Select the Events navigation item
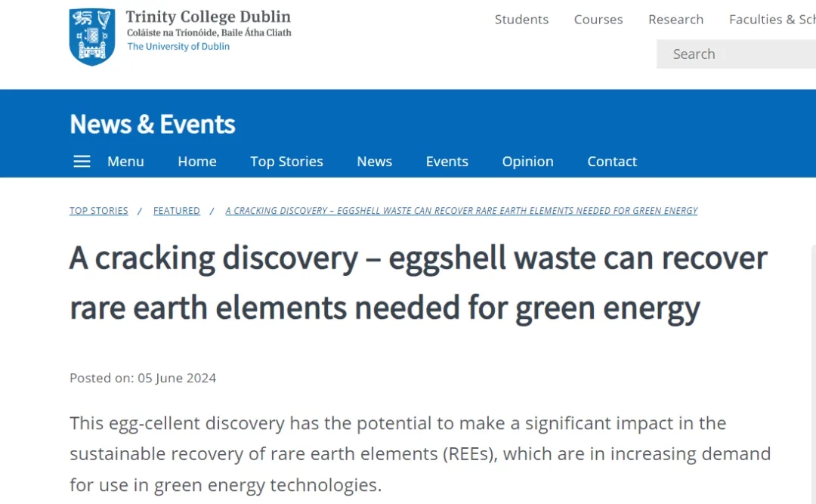The image size is (816, 504). [x=447, y=162]
